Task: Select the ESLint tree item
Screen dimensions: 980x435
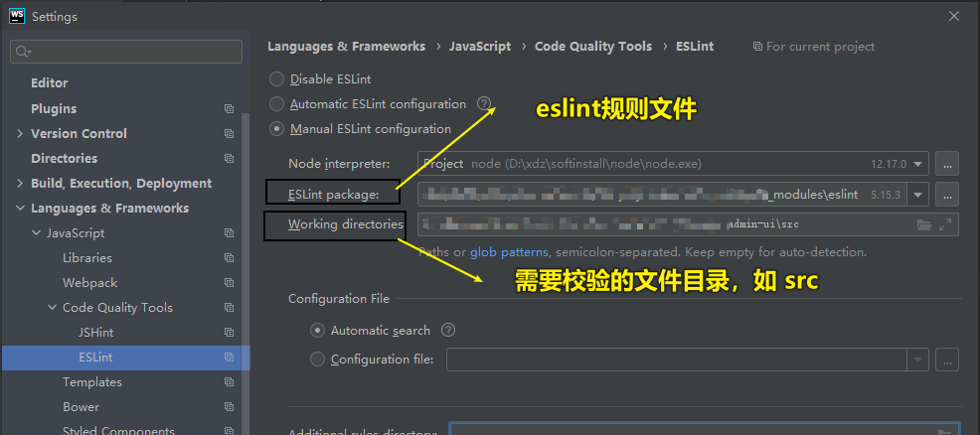Action: (x=125, y=358)
